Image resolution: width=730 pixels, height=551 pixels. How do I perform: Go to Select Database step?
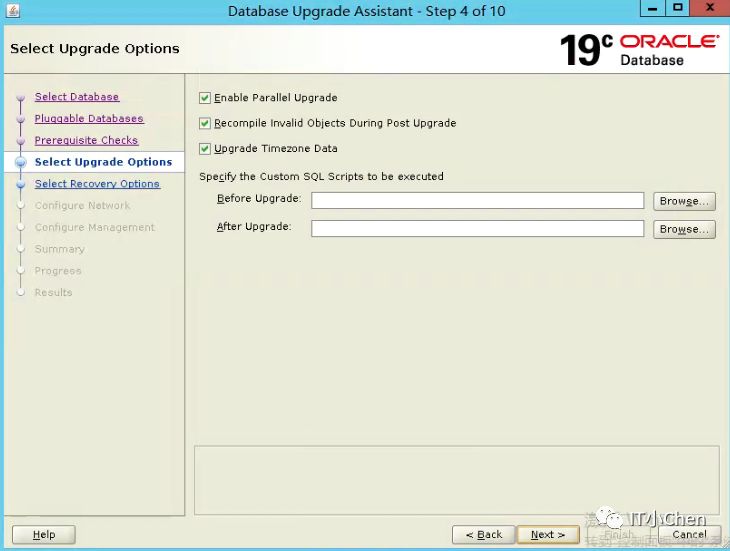coord(77,97)
